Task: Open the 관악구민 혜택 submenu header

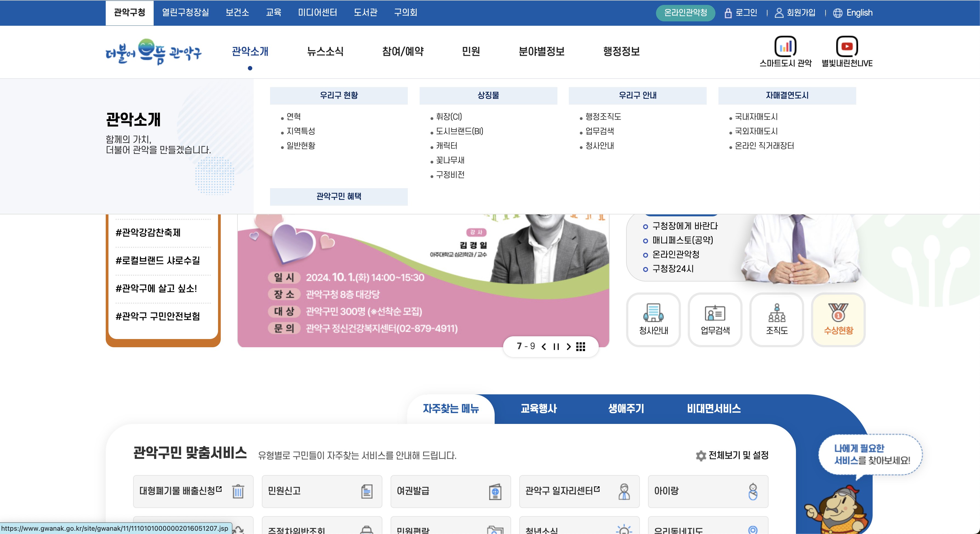Action: point(339,196)
